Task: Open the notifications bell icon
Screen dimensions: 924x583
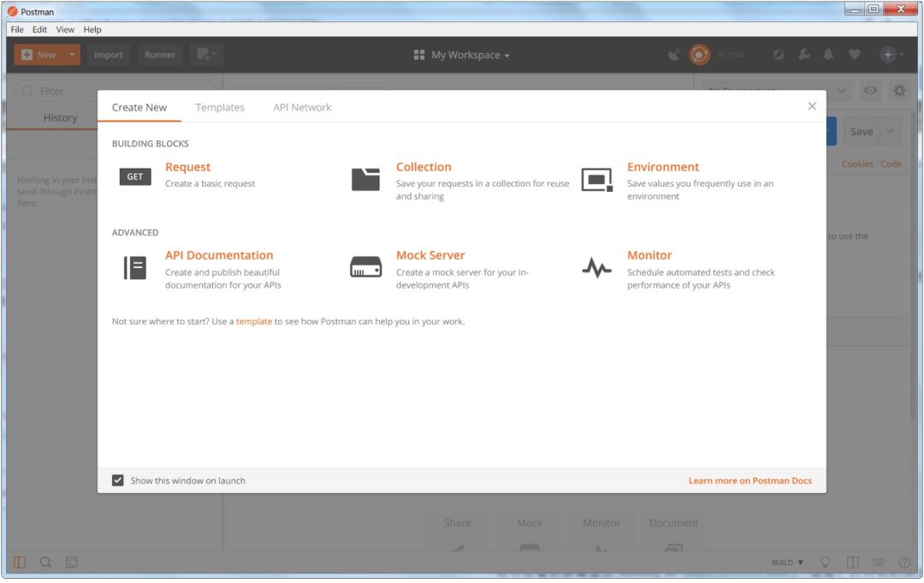Action: pyautogui.click(x=828, y=55)
